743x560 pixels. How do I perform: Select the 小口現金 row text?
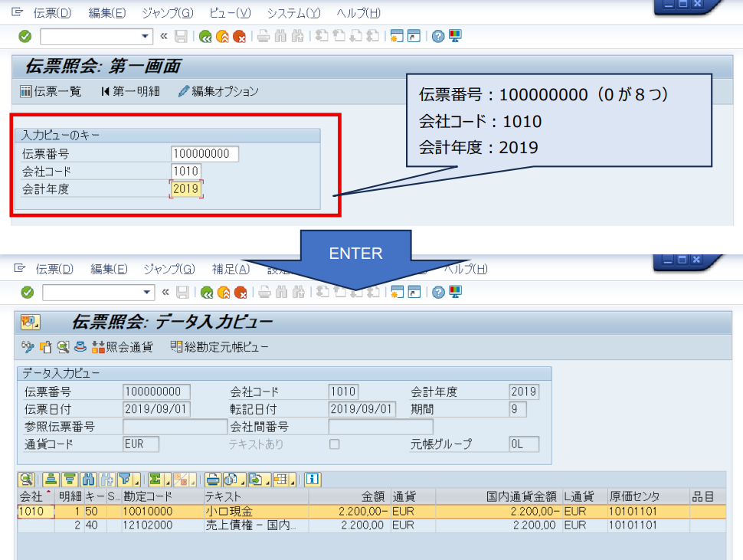coord(229,511)
